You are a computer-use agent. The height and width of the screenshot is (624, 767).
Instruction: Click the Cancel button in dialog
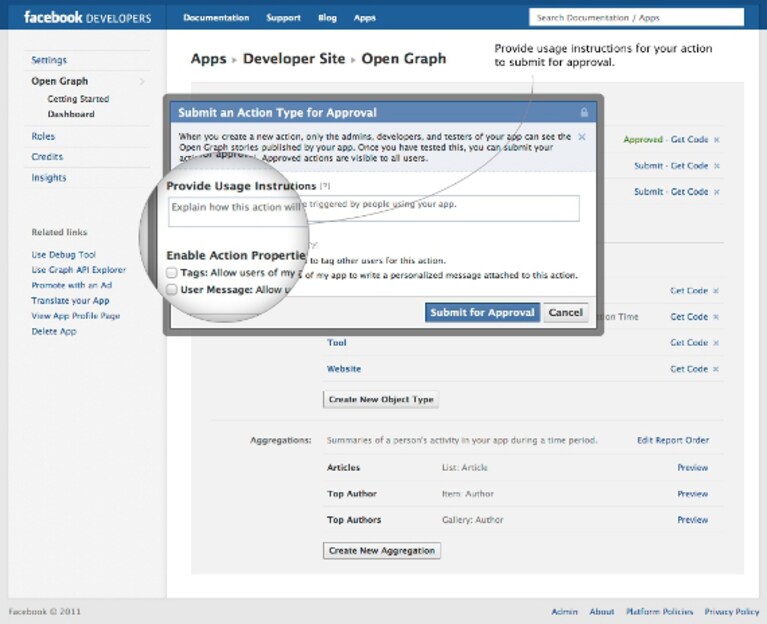click(x=565, y=312)
